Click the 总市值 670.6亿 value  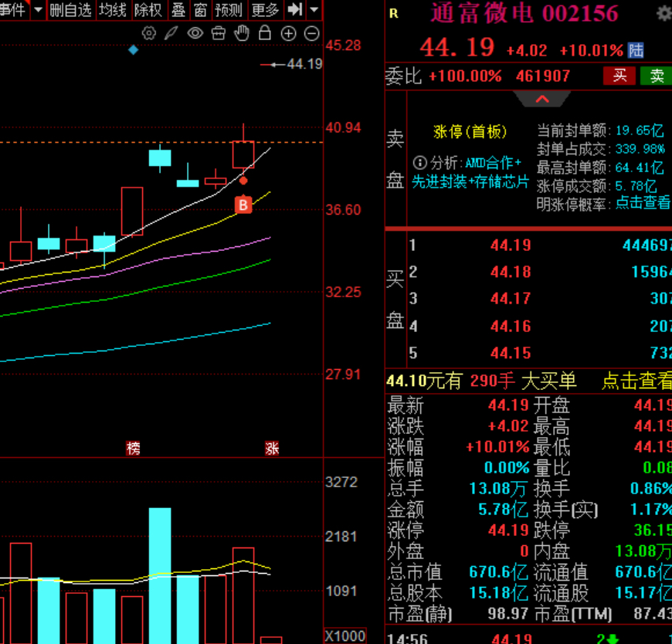pyautogui.click(x=498, y=572)
